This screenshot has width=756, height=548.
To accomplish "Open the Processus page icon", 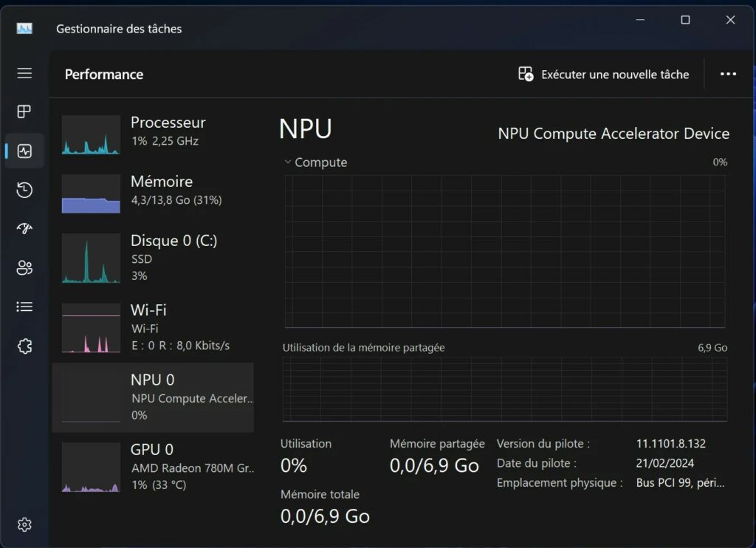I will click(x=24, y=112).
